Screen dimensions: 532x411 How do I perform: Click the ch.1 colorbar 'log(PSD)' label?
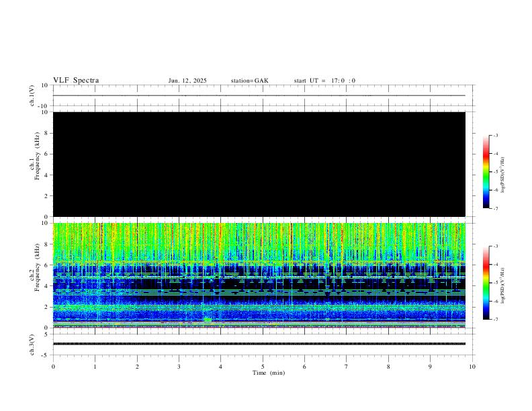(x=502, y=175)
